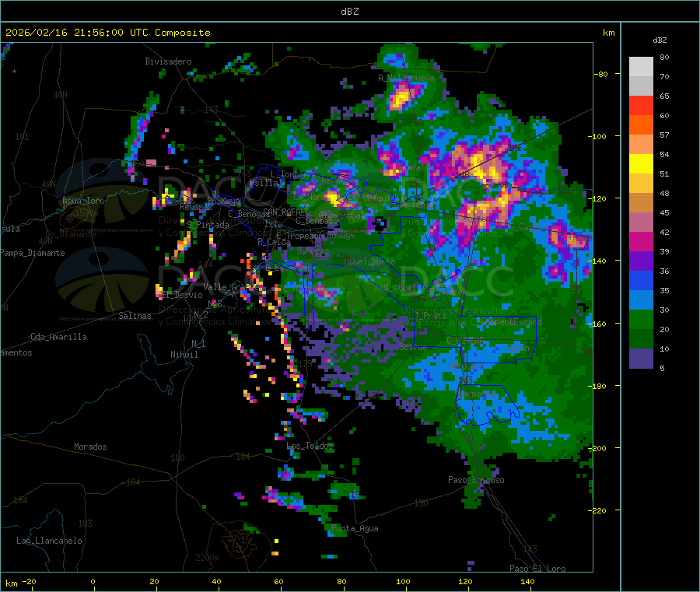The width and height of the screenshot is (700, 592).
Task: Click the Los_Toldos location label
Action: coord(310,446)
